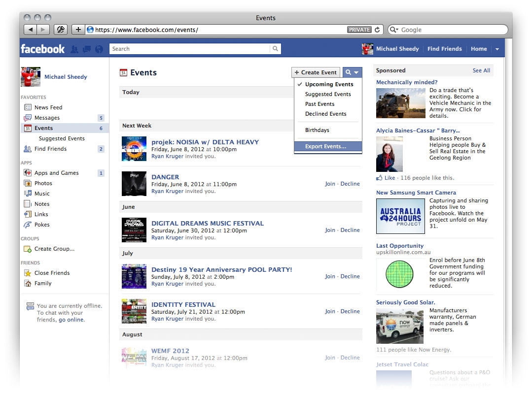Open projek: NOISIA w/ DELTA HEAVY event
Image resolution: width=532 pixels, height=394 pixels.
[205, 142]
